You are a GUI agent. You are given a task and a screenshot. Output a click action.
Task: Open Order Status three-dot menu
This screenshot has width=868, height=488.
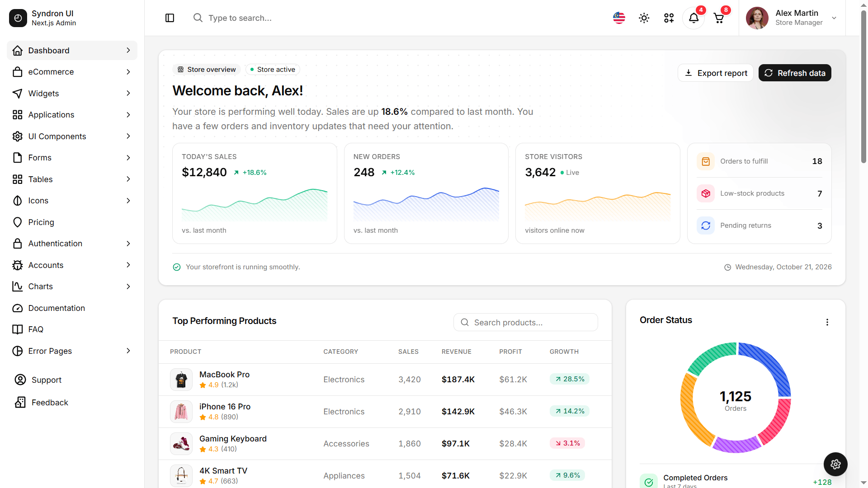827,322
